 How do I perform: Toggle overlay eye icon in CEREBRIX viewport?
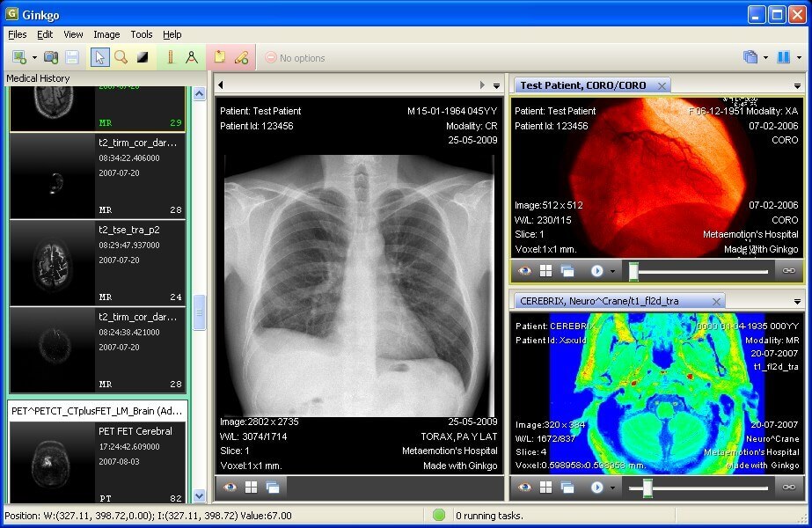526,487
